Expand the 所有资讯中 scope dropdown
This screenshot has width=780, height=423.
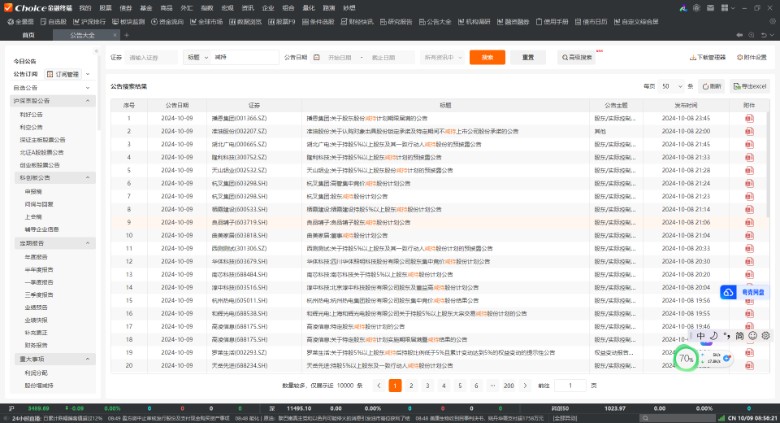tap(442, 57)
